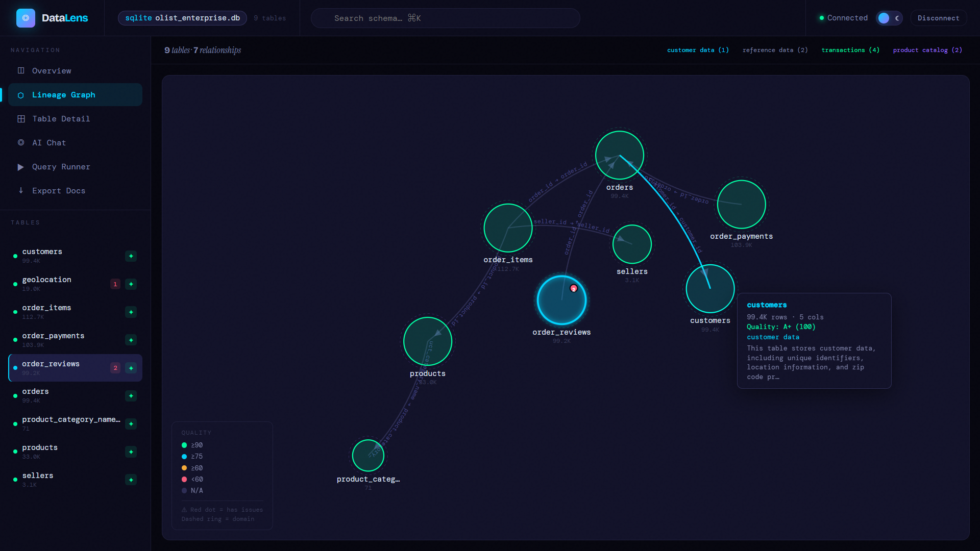
Task: Click the N/A quality legend swatch
Action: (x=184, y=490)
